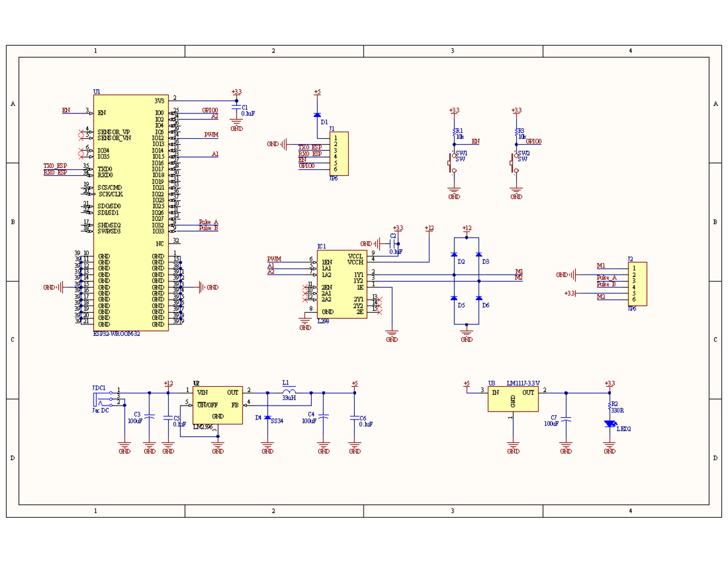The image size is (728, 562).
Task: Select the J2 motor connector body
Action: click(x=638, y=284)
